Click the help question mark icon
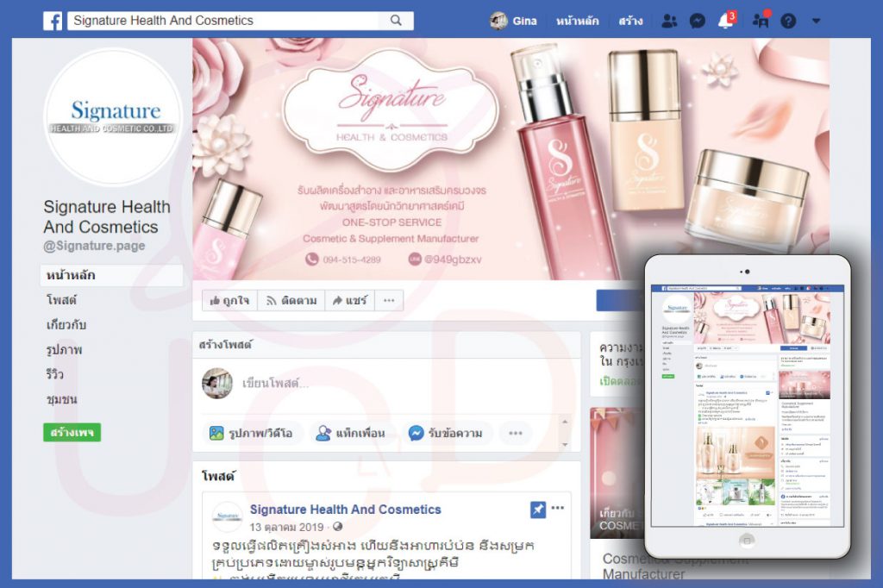 pos(787,21)
